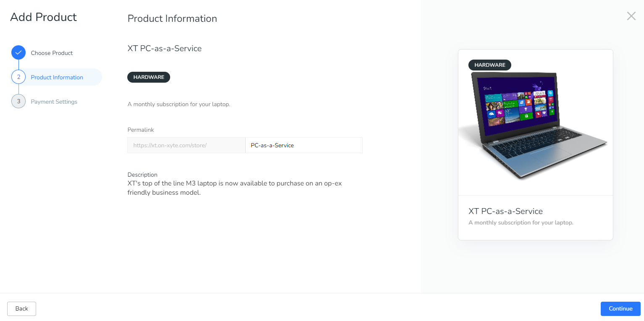Click the HARDWARE badge on preview card
Screen dimensions: 644x321
[x=490, y=65]
